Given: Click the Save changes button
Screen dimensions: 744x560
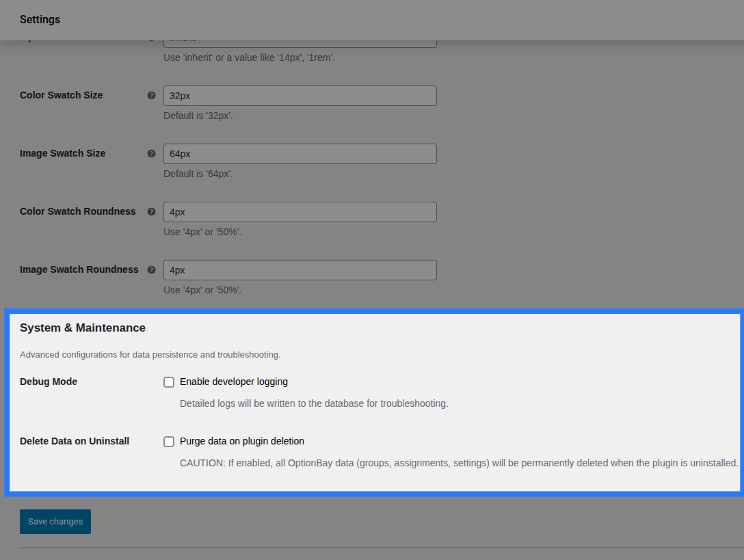Looking at the screenshot, I should pyautogui.click(x=55, y=522).
